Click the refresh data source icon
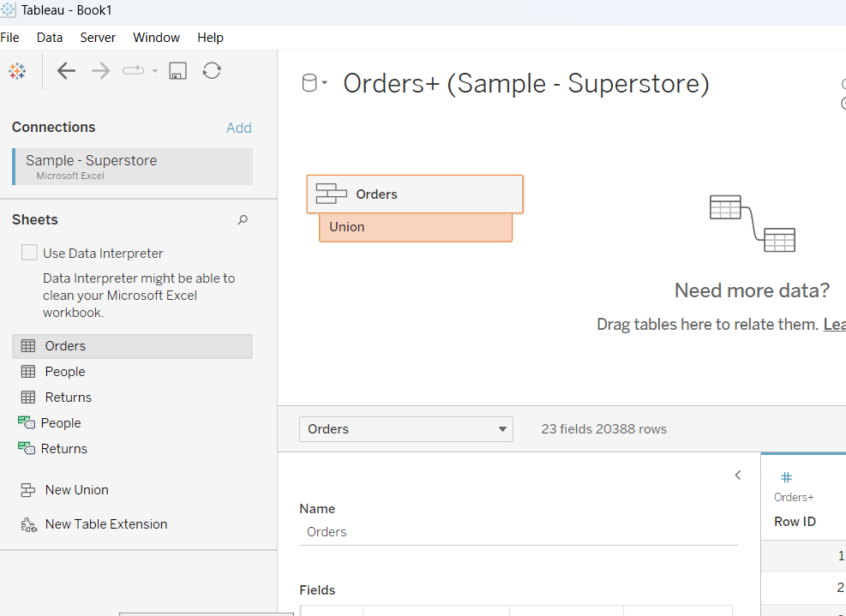Viewport: 846px width, 616px height. (x=212, y=71)
